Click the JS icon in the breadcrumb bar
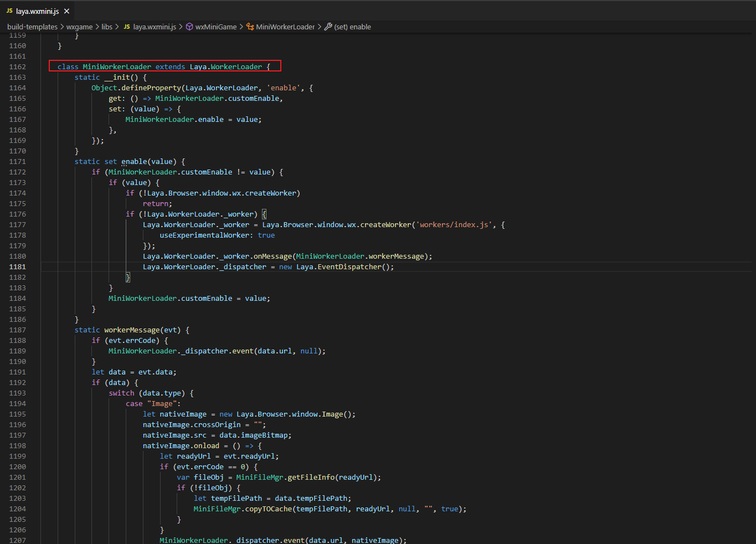The height and width of the screenshot is (544, 756). point(127,27)
